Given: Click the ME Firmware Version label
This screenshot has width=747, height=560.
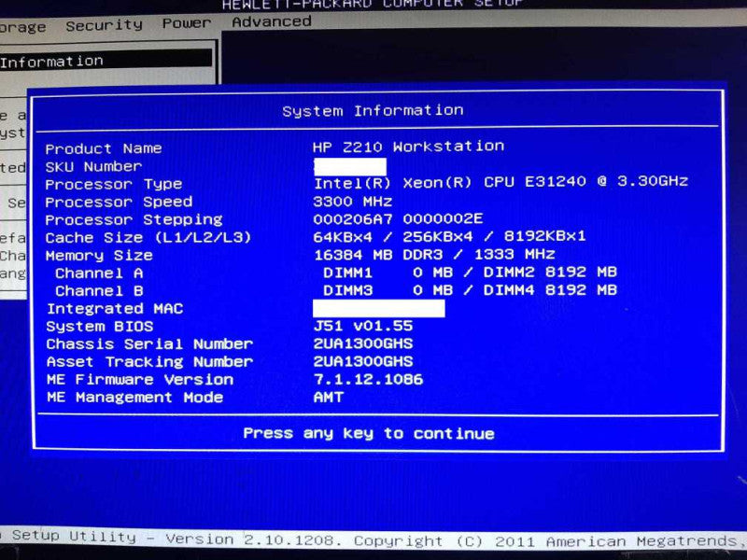Looking at the screenshot, I should pos(140,380).
